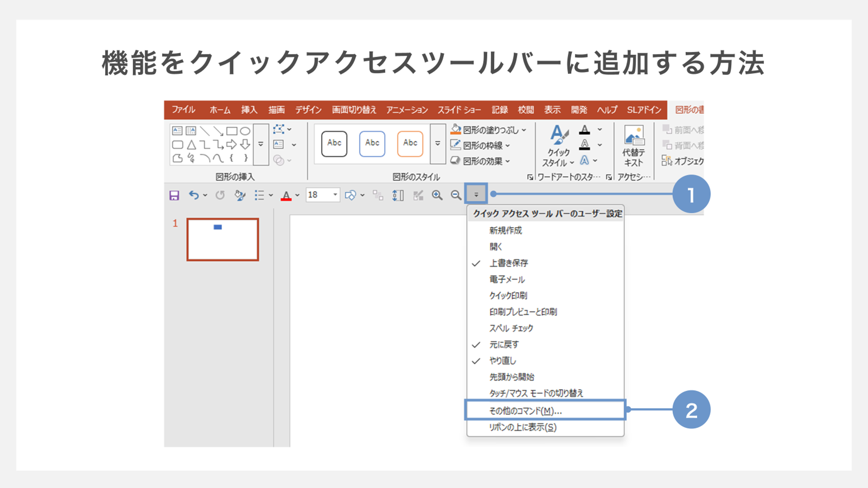This screenshot has height=488, width=868.
Task: Click タッチ/マウス モードの切り替え entry
Action: coord(545,393)
